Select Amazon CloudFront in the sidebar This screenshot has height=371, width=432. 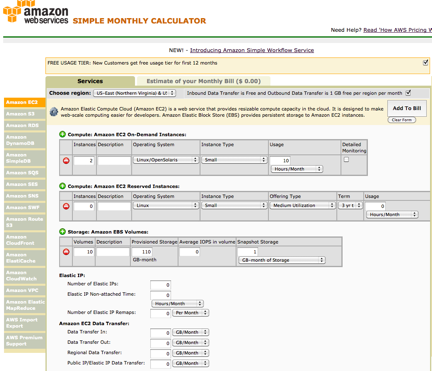25,240
